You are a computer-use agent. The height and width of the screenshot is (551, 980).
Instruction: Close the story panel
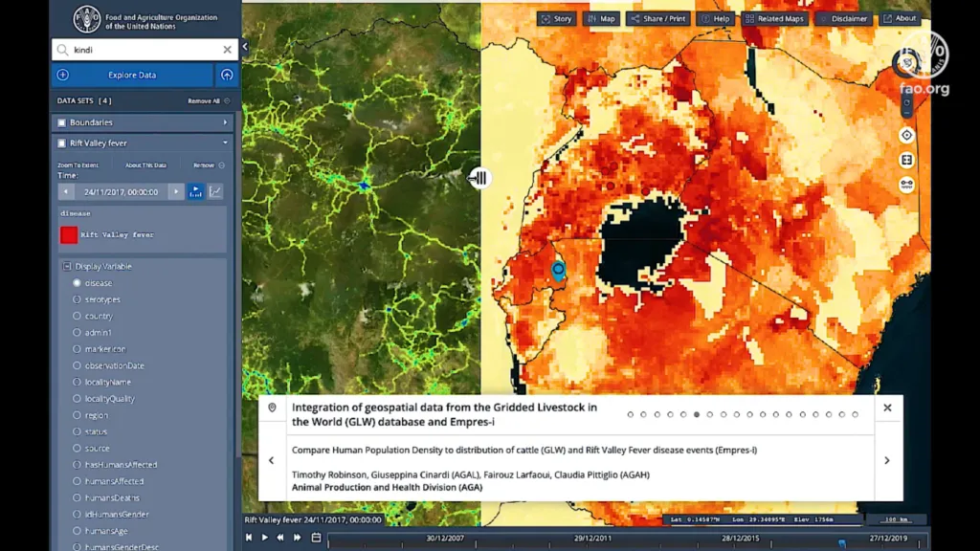[887, 408]
